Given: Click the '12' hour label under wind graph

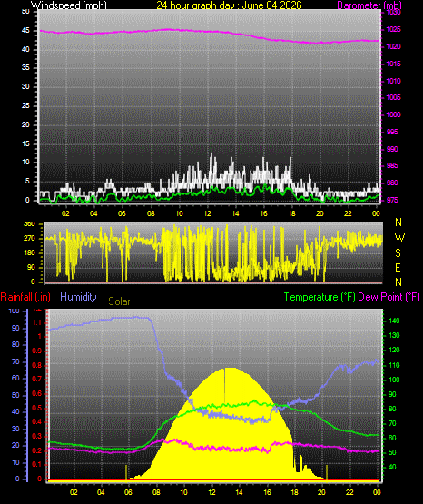Looking at the screenshot, I should (x=207, y=213).
